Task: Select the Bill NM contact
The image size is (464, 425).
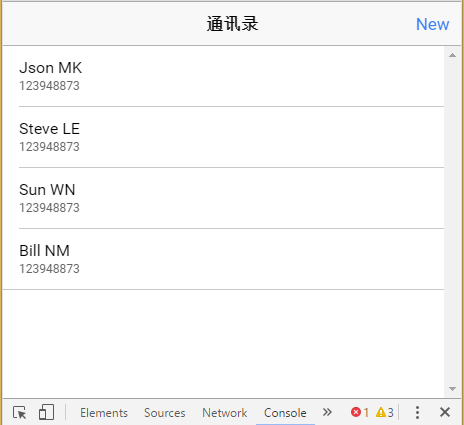Action: coord(223,259)
